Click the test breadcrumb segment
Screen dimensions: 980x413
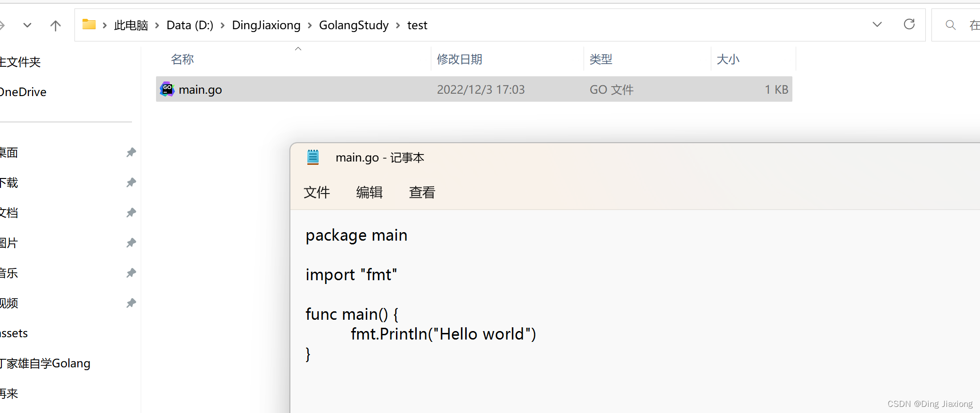click(417, 25)
